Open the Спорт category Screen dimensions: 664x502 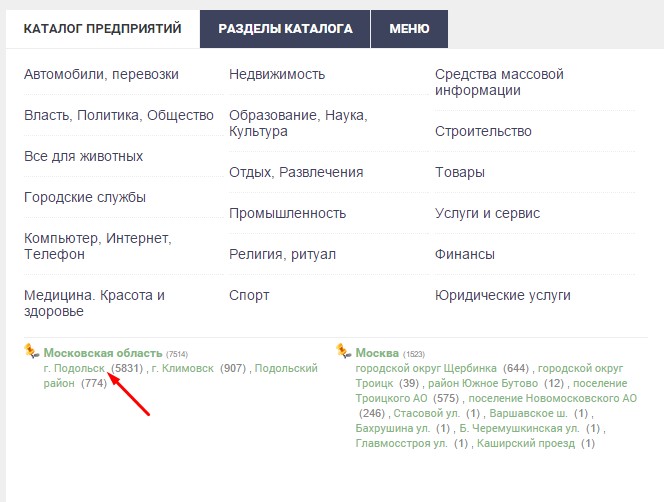pos(249,296)
